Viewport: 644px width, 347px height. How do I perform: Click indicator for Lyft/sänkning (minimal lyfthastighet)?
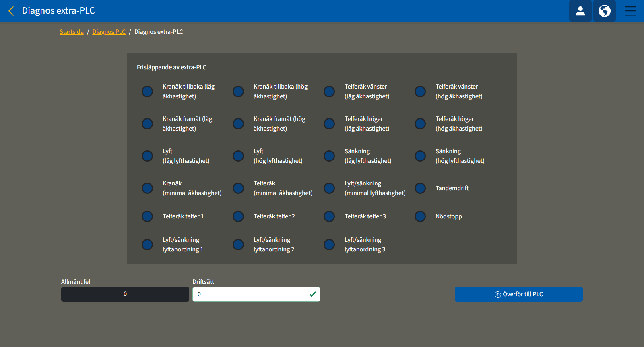(x=329, y=188)
